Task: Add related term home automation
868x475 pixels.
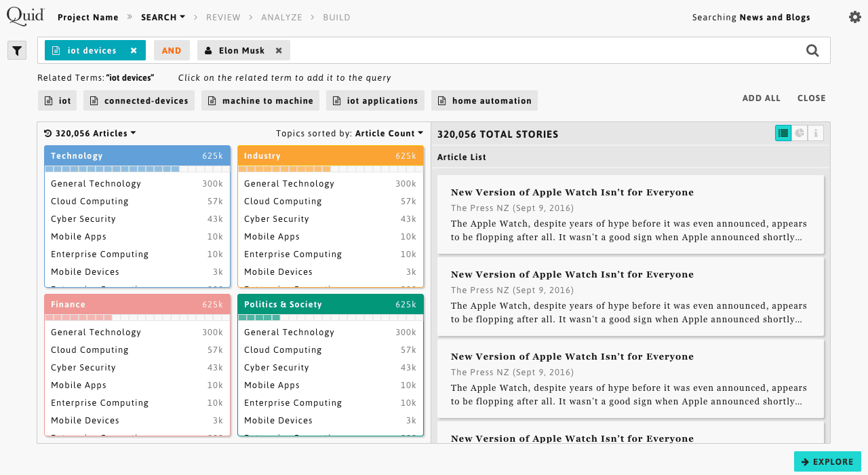Action: click(484, 100)
